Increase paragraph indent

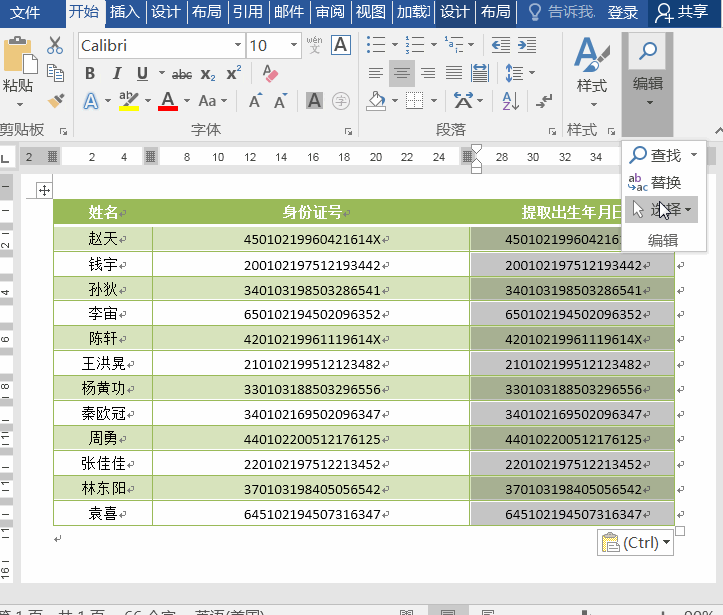[527, 45]
